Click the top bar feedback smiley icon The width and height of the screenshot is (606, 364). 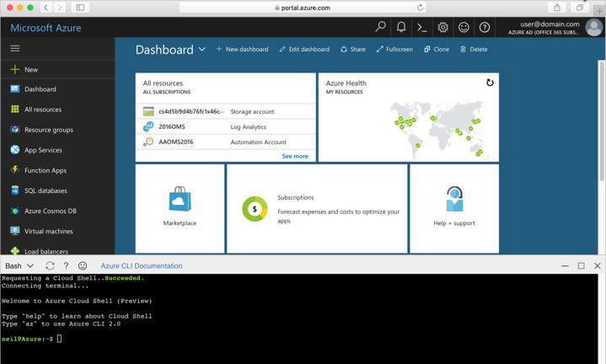tap(464, 28)
